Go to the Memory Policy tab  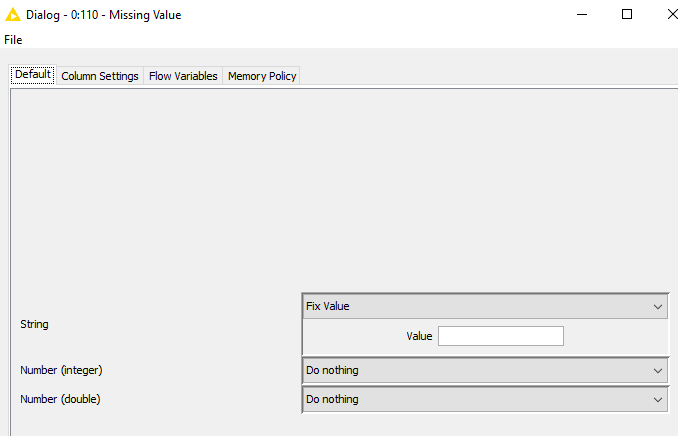coord(262,76)
